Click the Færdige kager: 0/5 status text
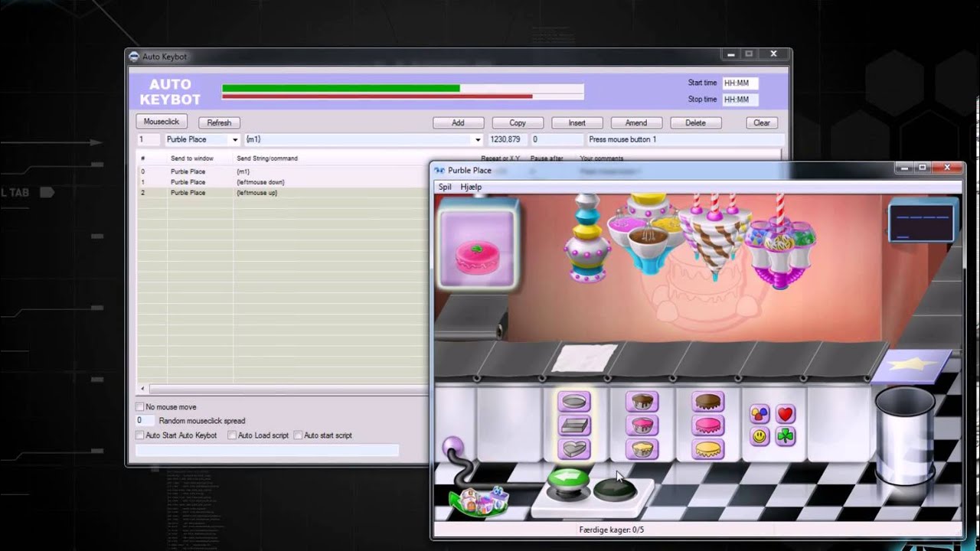980x551 pixels. 611,530
